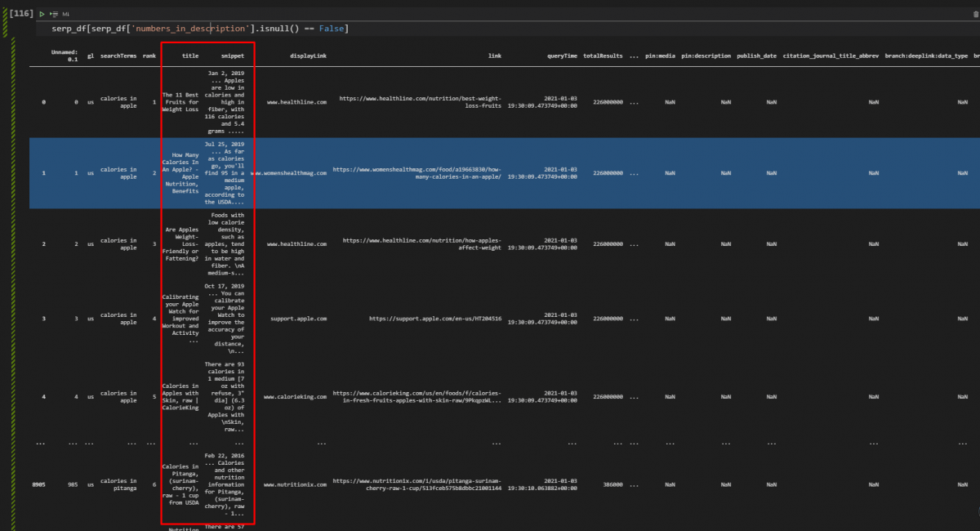The image size is (980, 531).
Task: Click the 'link' column header
Action: point(494,56)
